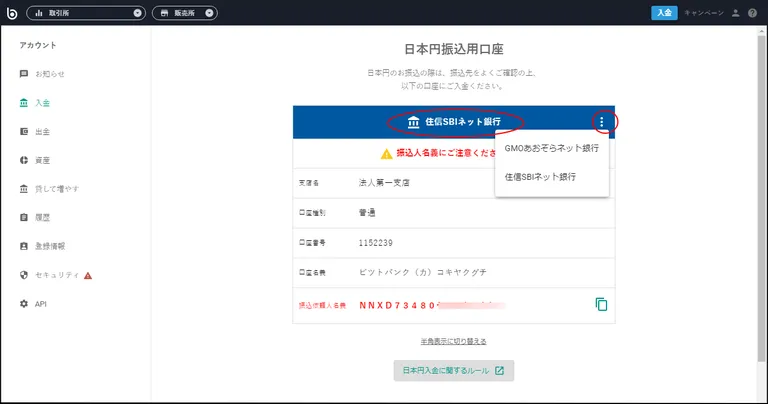Click the 履歴 clipboard icon
This screenshot has height=404, width=768.
24,217
